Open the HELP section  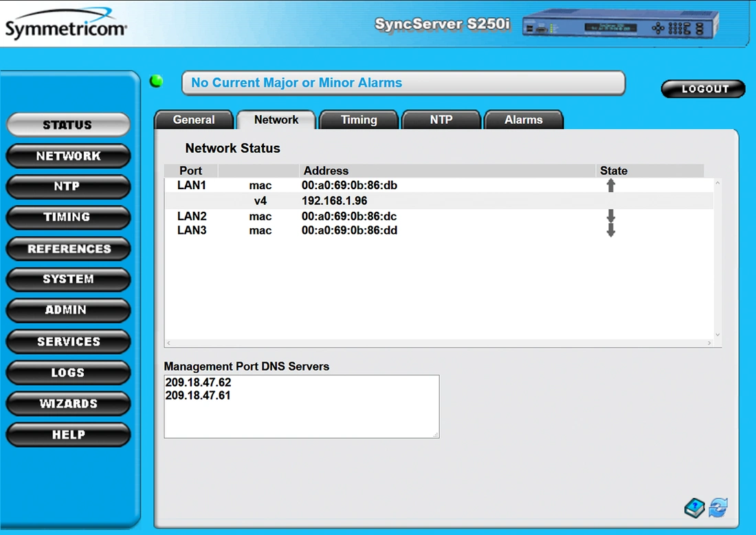[x=68, y=435]
